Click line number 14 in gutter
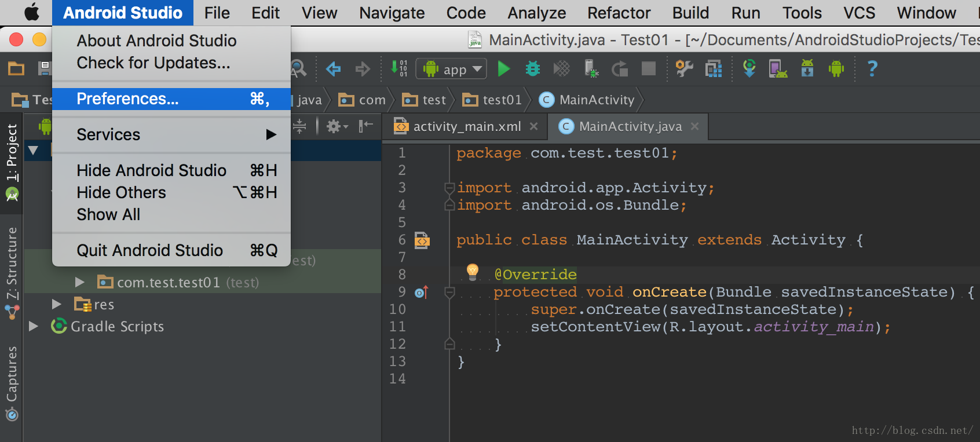Screen dimensions: 980x442 (x=397, y=379)
